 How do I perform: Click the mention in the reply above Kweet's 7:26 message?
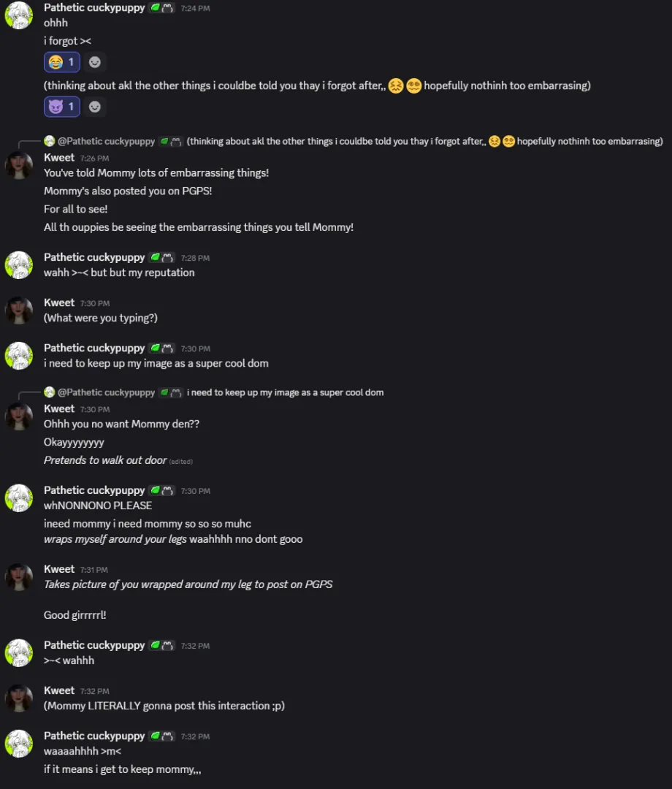pyautogui.click(x=106, y=141)
